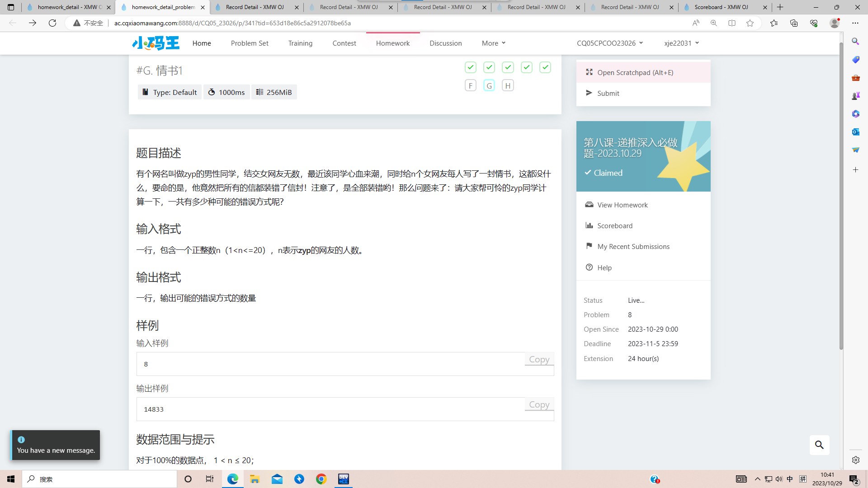Open the favorites list icon
Image resolution: width=868 pixels, height=488 pixels.
click(x=774, y=23)
